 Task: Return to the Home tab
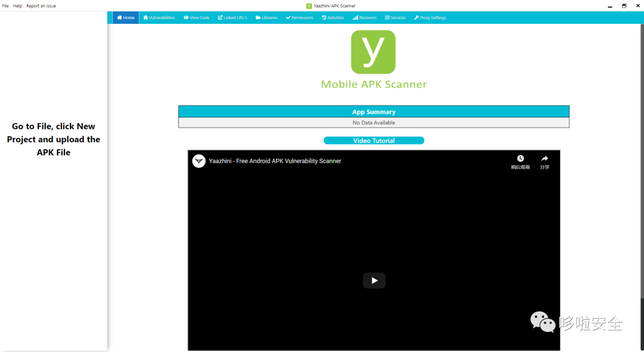[126, 18]
